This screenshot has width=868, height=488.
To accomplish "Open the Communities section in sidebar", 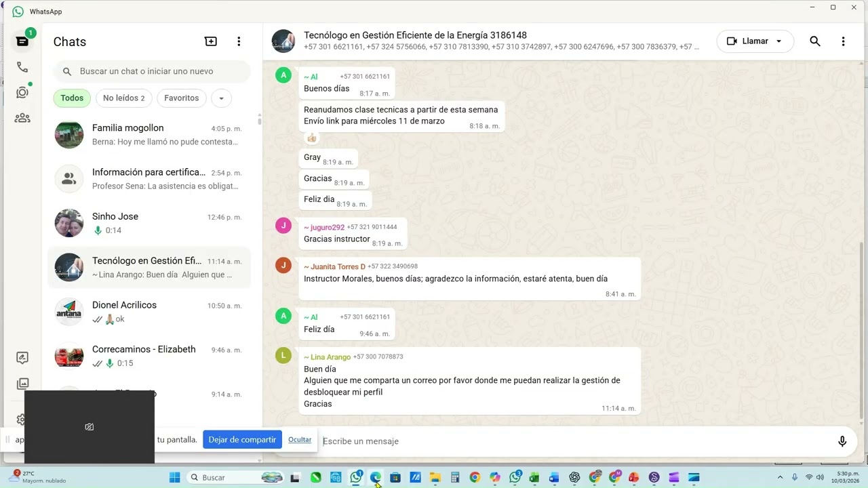I will [x=22, y=118].
